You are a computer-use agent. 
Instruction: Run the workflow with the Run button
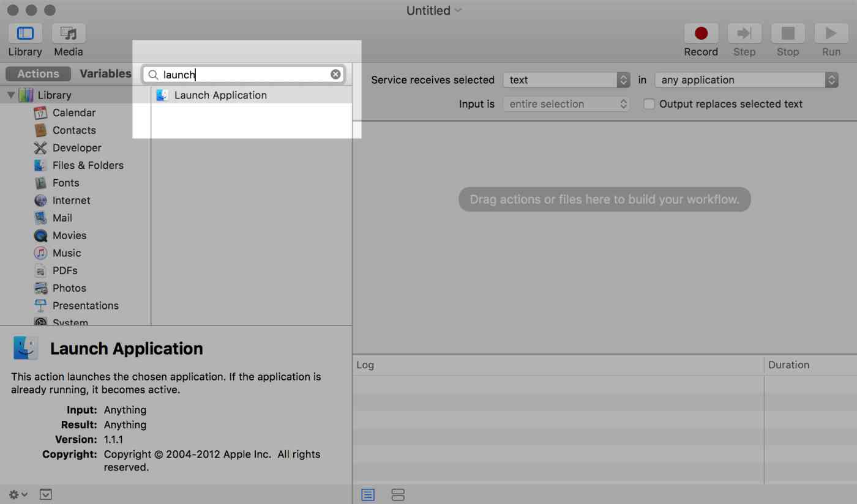pos(831,33)
